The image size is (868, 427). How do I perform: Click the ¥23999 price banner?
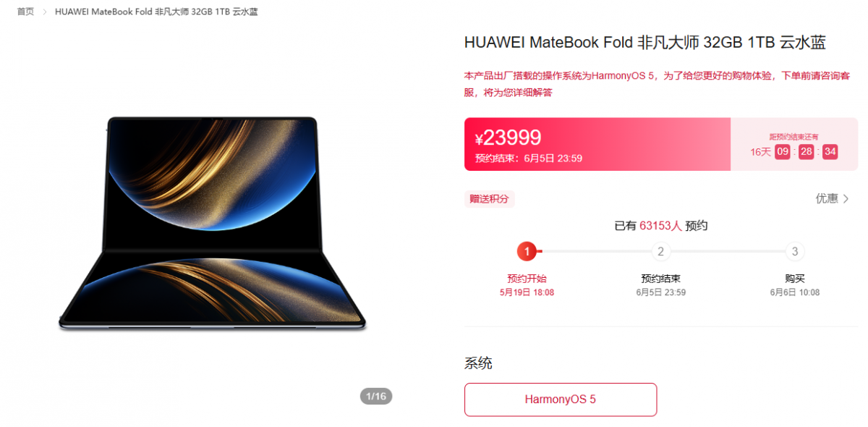[597, 145]
